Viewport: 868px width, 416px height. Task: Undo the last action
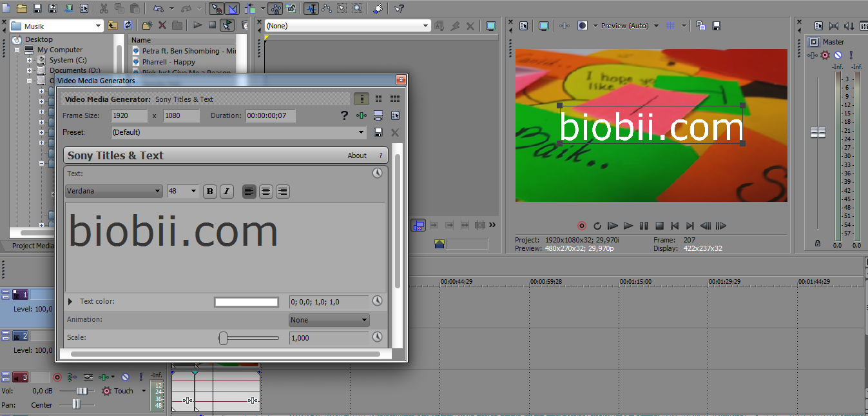tap(159, 8)
